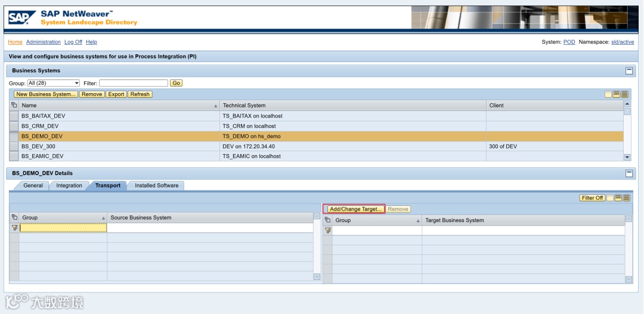Viewport: 644px width, 314px height.
Task: Click the Go button next to Filter
Action: coord(176,83)
